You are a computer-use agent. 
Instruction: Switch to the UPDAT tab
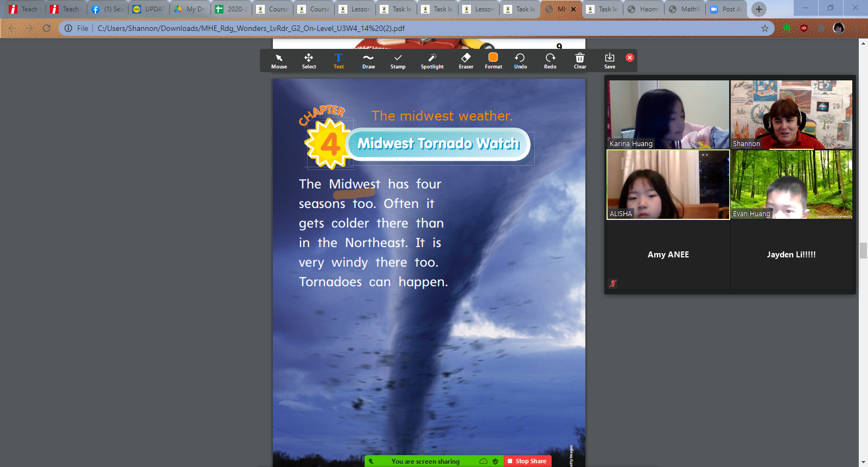pyautogui.click(x=149, y=9)
